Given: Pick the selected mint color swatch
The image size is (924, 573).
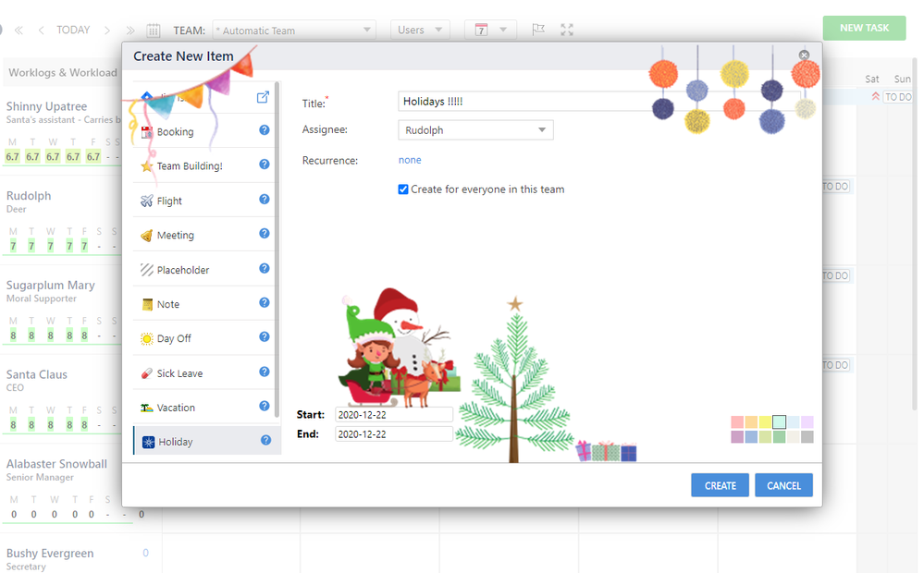Looking at the screenshot, I should (x=779, y=421).
